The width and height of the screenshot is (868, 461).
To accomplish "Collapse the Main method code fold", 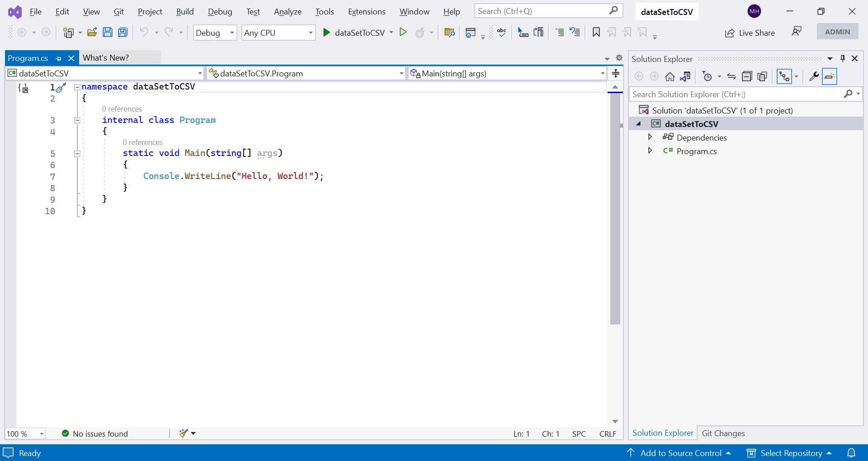I will [x=77, y=154].
